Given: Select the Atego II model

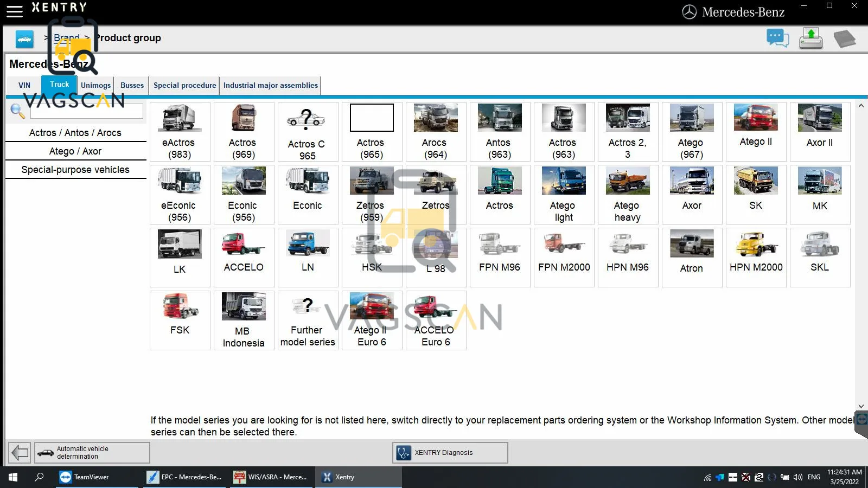Looking at the screenshot, I should (x=756, y=132).
